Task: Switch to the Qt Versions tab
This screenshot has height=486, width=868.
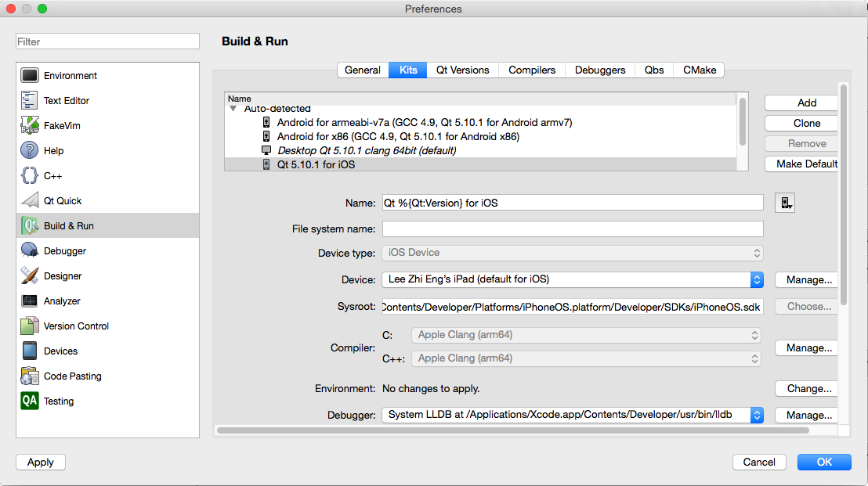Action: (x=462, y=70)
